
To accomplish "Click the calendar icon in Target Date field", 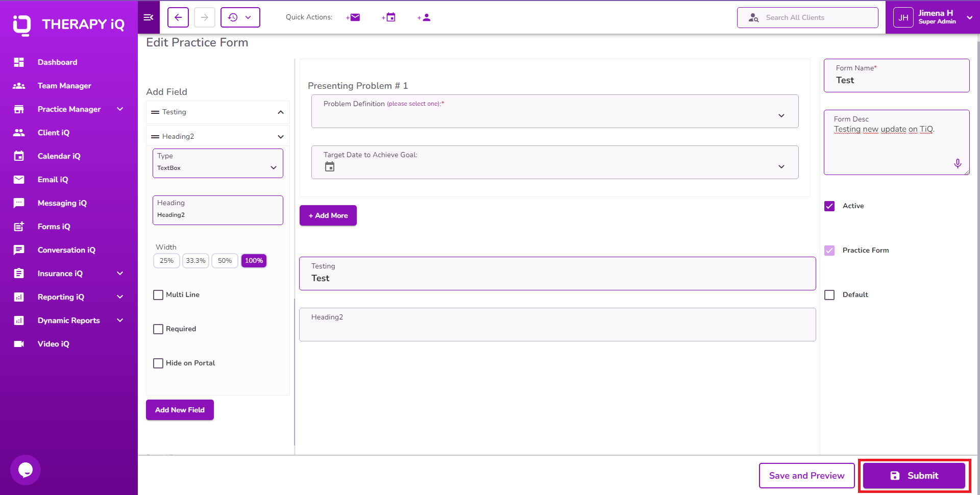I will click(x=329, y=166).
